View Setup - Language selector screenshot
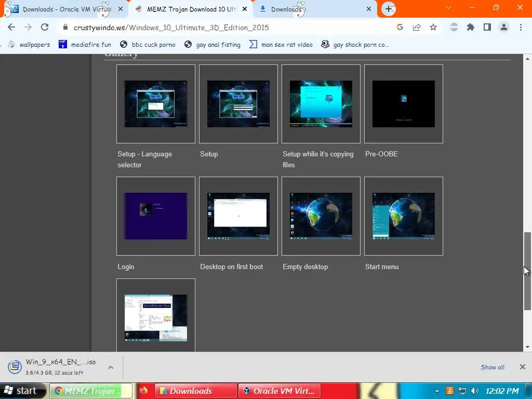The image size is (532, 399). click(156, 104)
